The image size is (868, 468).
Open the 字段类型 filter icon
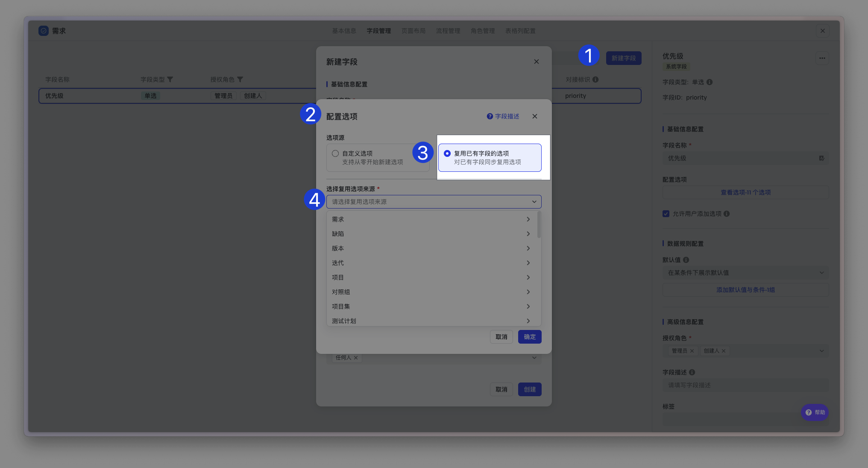point(170,79)
